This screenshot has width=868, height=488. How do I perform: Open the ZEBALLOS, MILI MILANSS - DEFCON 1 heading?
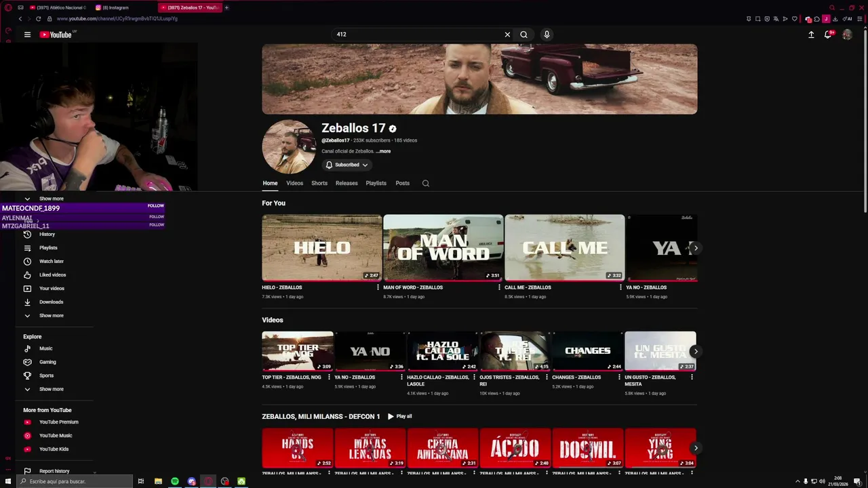pos(321,416)
